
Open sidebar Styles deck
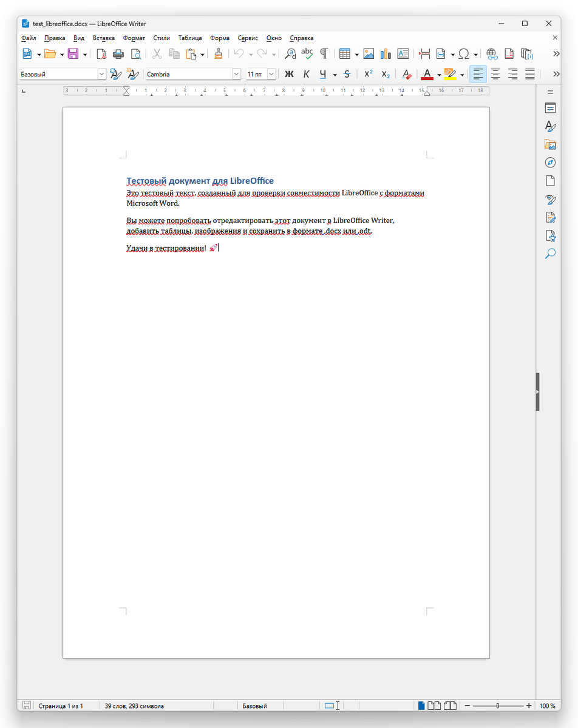point(550,127)
